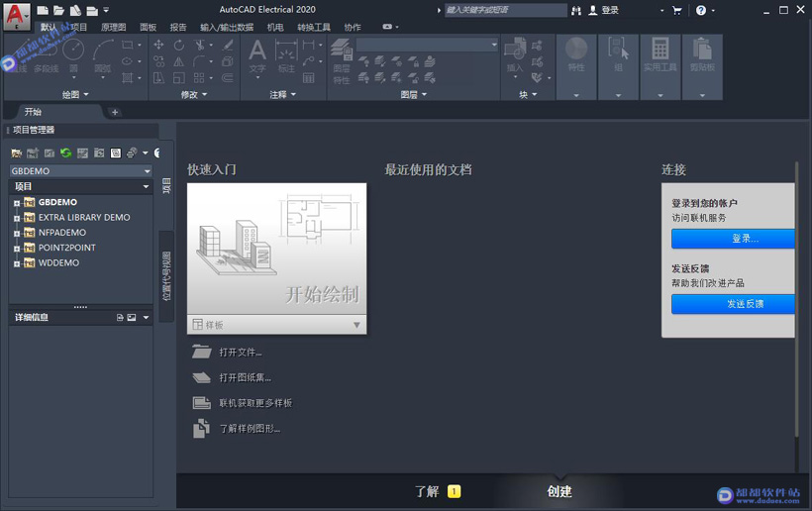
Task: Open the Help question mark icon
Action: (x=701, y=10)
